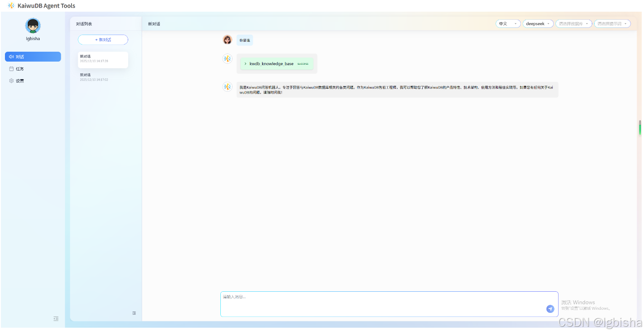Open the 请选择数据库 dropdown
Viewport: 644px width, 334px height.
tap(574, 24)
